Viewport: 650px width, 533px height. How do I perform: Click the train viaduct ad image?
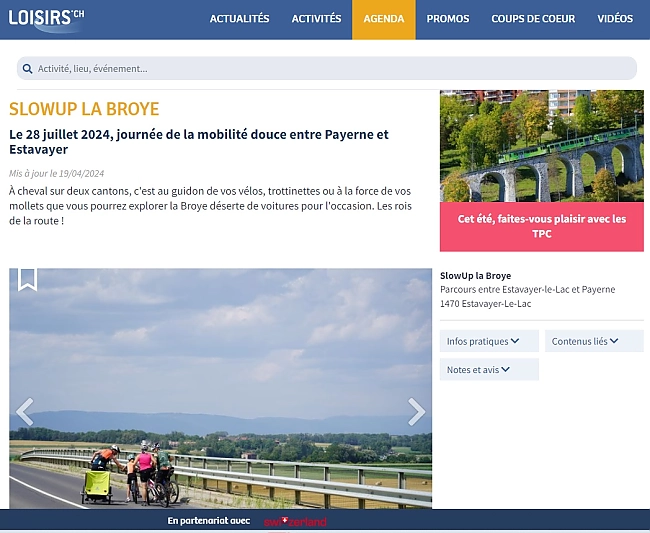[x=541, y=146]
